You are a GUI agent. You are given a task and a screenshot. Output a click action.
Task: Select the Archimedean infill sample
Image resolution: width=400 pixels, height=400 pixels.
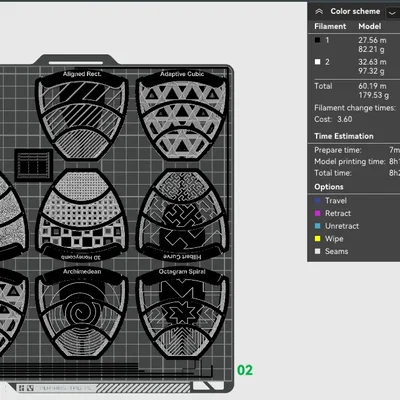pos(82,313)
